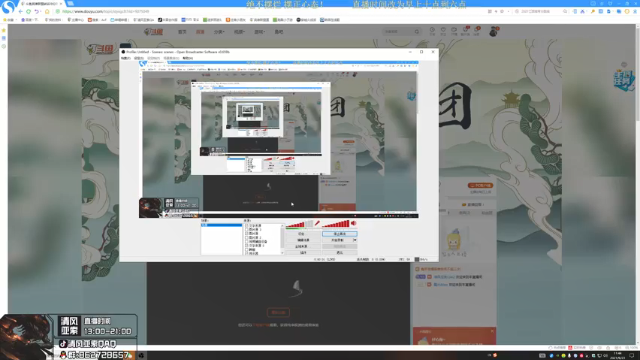
Task: Click the browser home icon
Action: coord(47,11)
